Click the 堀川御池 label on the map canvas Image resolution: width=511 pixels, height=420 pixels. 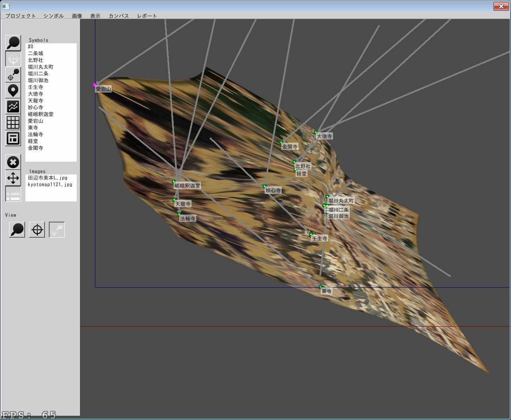coord(338,217)
